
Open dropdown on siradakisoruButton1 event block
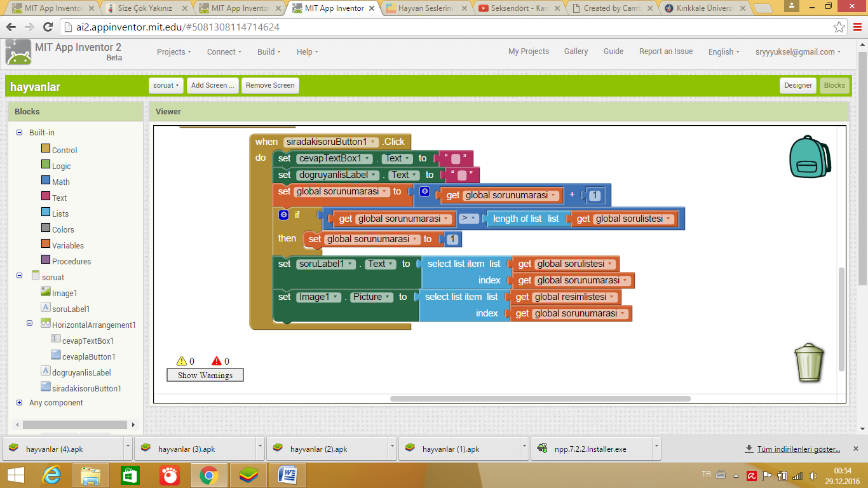pyautogui.click(x=374, y=142)
